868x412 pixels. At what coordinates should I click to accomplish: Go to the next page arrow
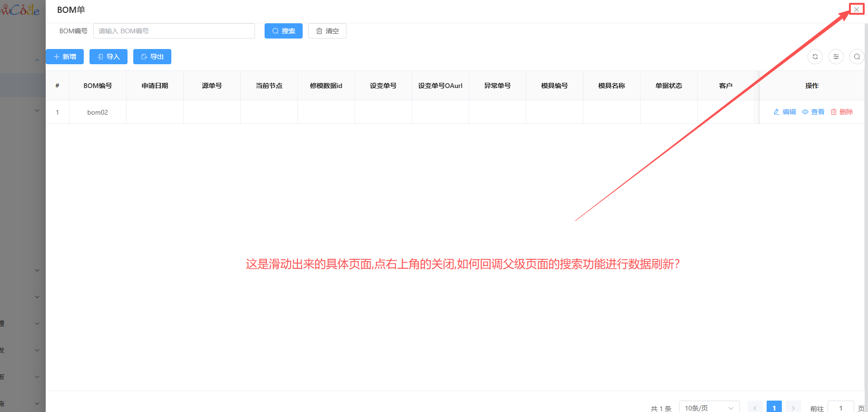(x=793, y=408)
